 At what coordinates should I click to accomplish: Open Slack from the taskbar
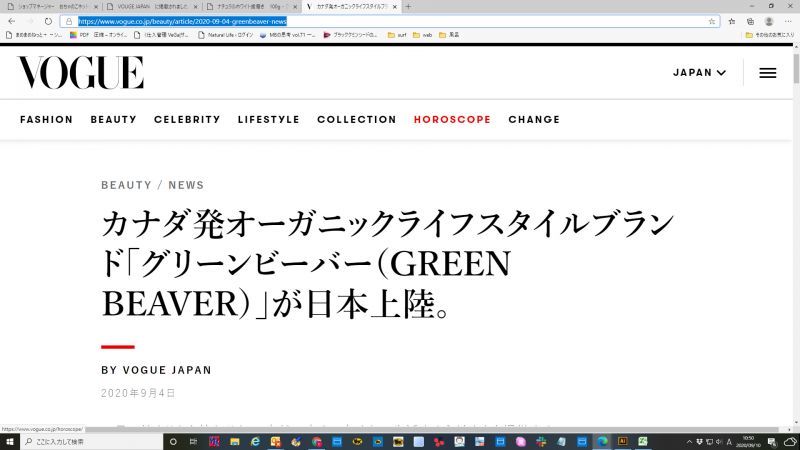[x=541, y=441]
